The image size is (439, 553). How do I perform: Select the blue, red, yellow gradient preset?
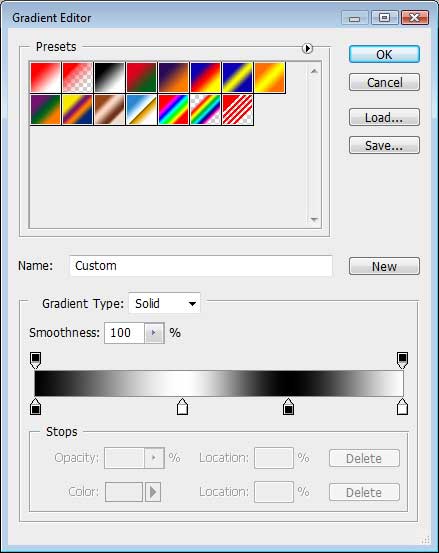[x=205, y=78]
